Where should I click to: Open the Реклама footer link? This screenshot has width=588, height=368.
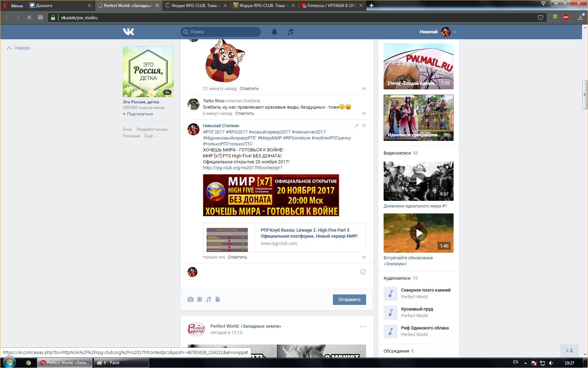click(x=131, y=136)
